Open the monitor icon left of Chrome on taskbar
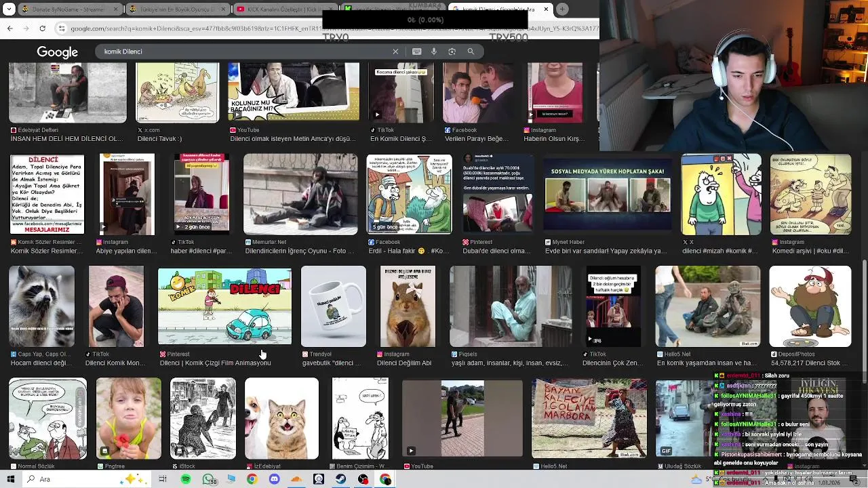This screenshot has height=488, width=868. (x=231, y=479)
